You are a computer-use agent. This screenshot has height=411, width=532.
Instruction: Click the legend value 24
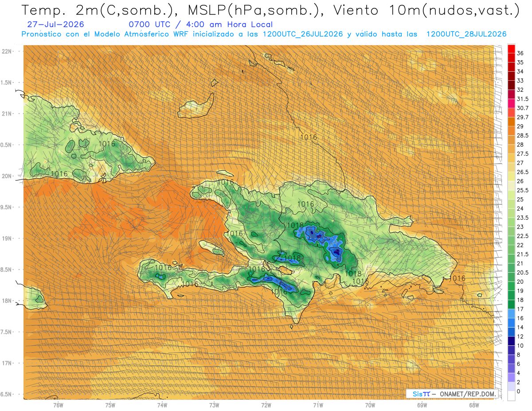520,208
